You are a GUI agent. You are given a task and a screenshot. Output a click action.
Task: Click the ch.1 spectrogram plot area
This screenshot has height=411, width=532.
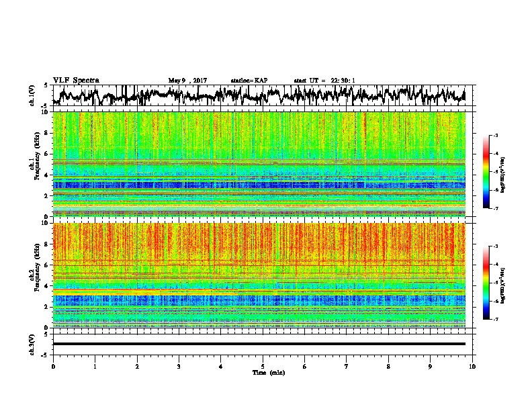click(x=259, y=164)
